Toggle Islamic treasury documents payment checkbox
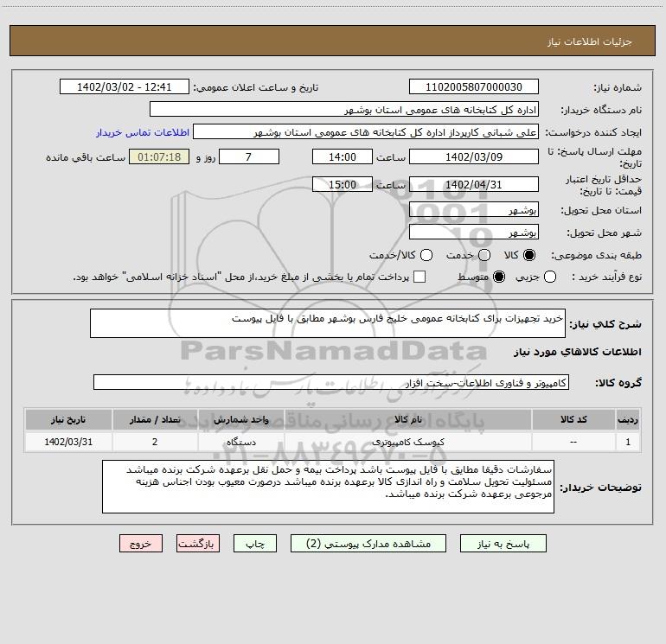This screenshot has width=666, height=644. [x=419, y=277]
